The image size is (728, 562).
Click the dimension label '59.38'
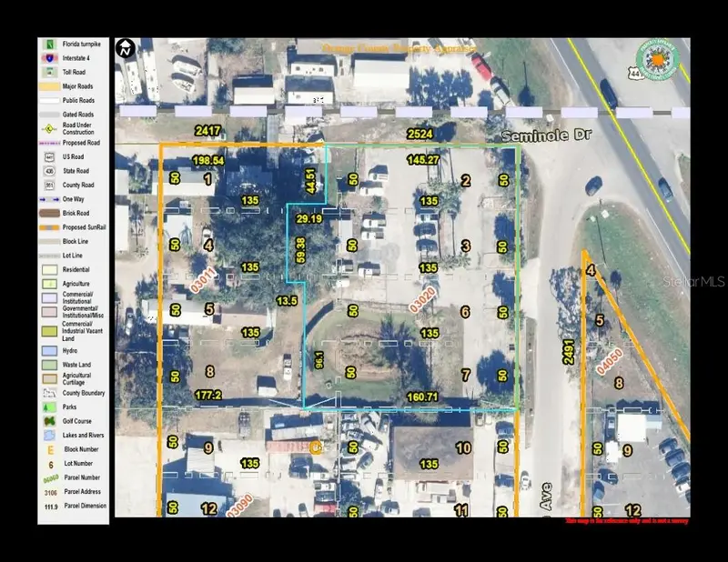[x=300, y=251]
